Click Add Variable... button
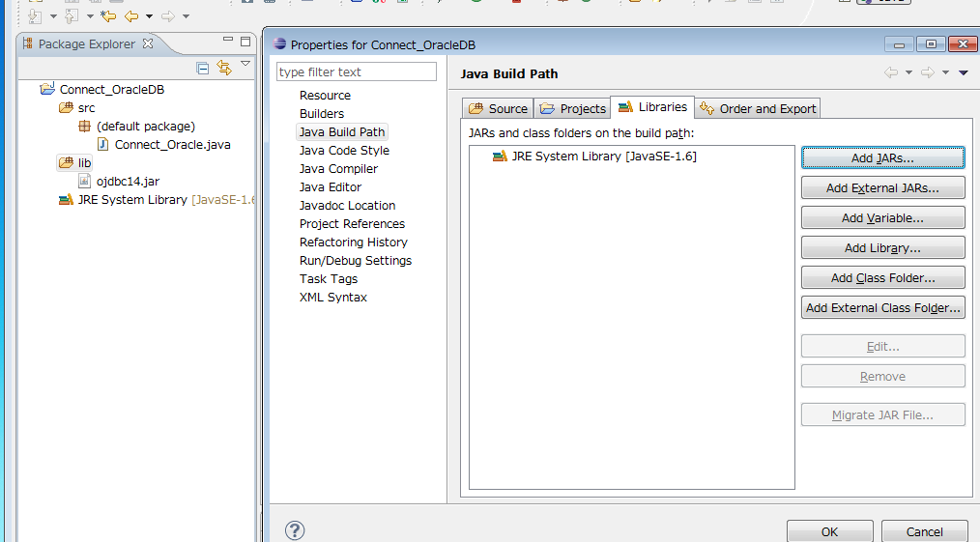Image resolution: width=980 pixels, height=542 pixels. (882, 218)
